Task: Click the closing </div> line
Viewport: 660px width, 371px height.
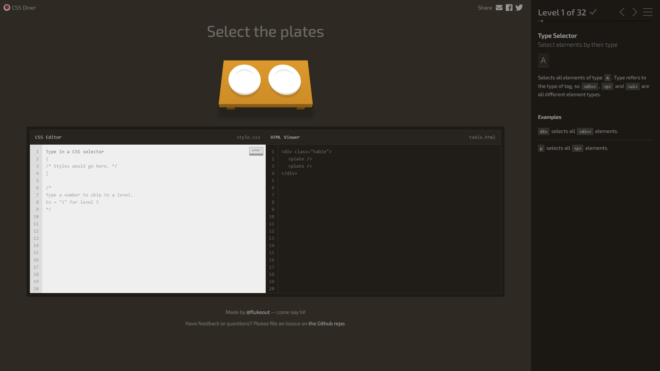Action: [x=289, y=173]
